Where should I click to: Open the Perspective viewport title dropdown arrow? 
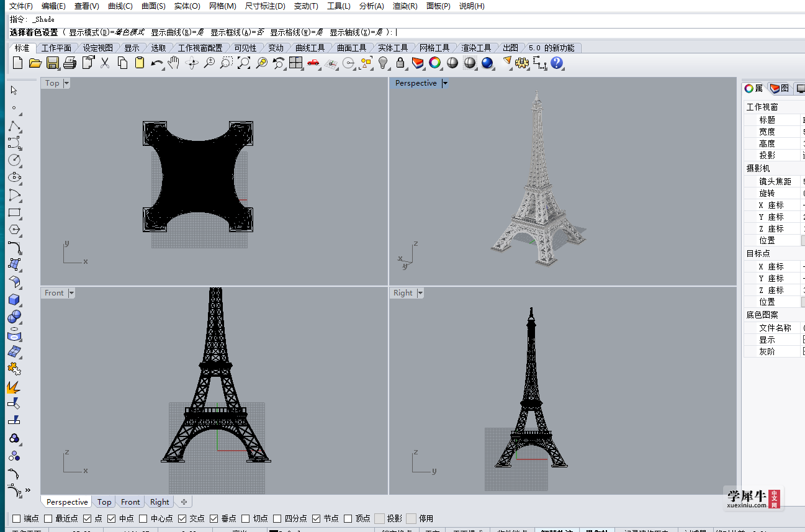point(444,83)
